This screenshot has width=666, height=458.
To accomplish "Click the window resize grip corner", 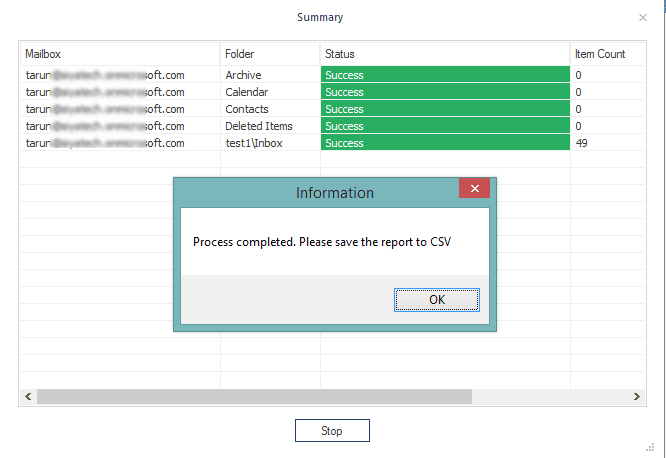I will click(x=650, y=447).
